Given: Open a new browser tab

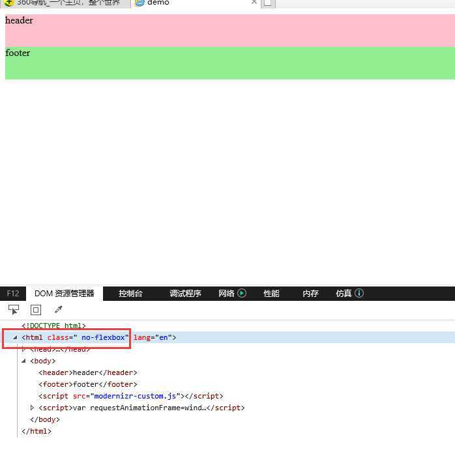Looking at the screenshot, I should [268, 3].
